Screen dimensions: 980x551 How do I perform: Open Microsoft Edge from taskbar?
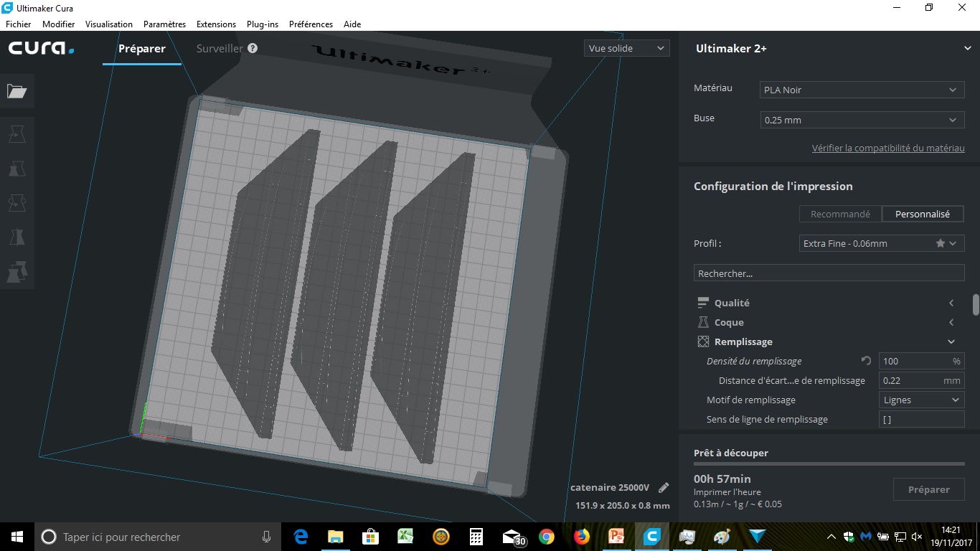tap(301, 537)
